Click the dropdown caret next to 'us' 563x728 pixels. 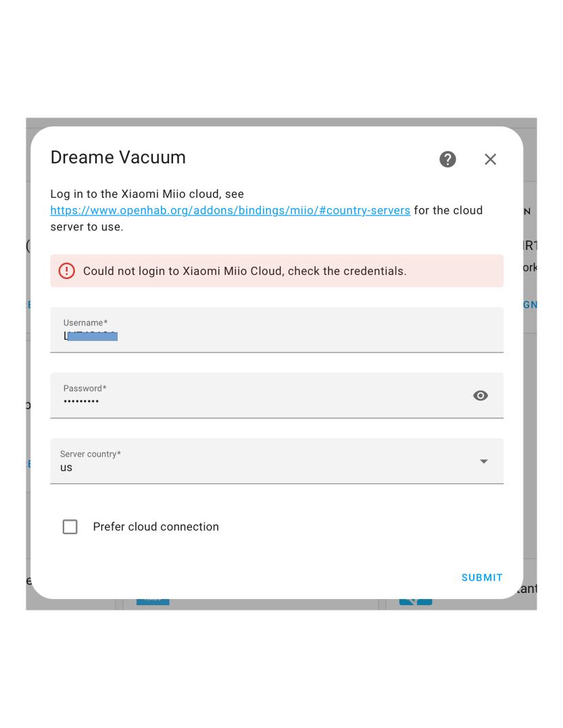[483, 461]
